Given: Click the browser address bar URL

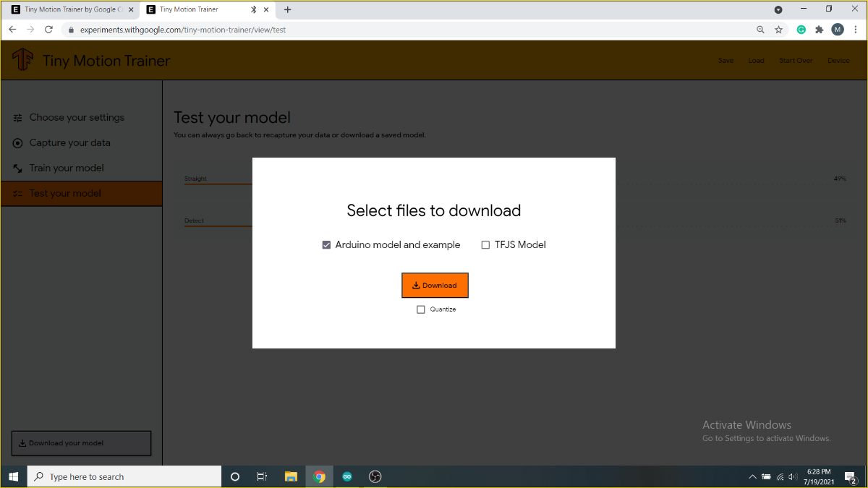Looking at the screenshot, I should point(183,30).
